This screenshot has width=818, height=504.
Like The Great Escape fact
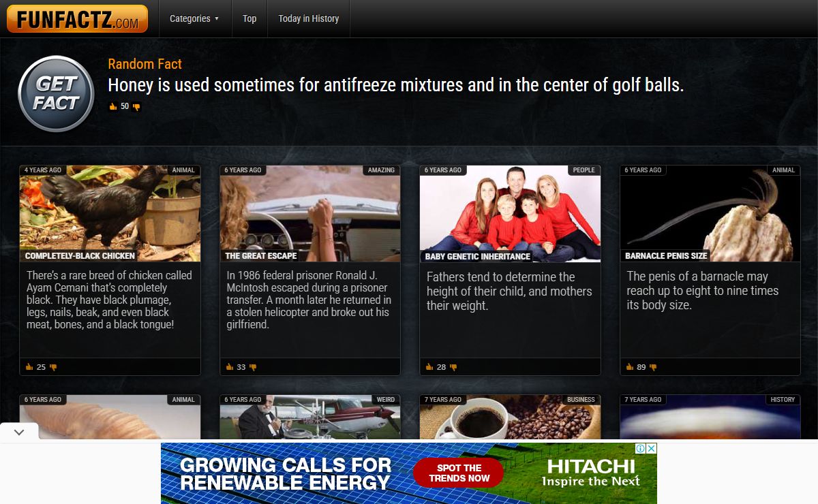click(230, 367)
